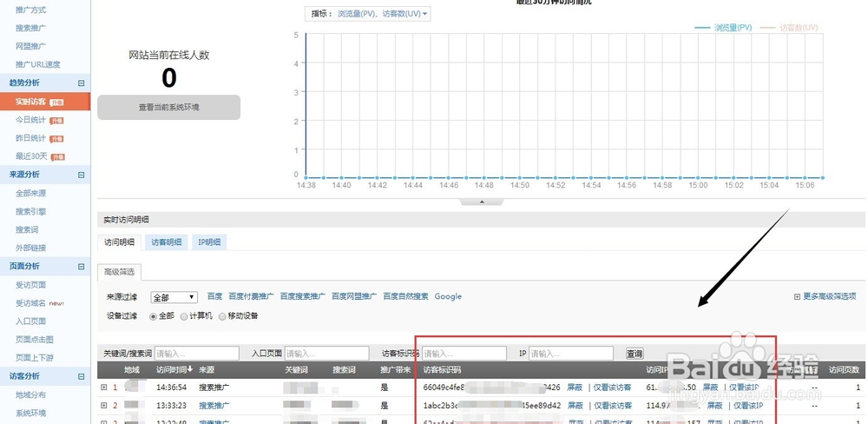This screenshot has height=424, width=868.
Task: Click 屏蔽 for visitor ID 66049c4fe
Action: click(x=575, y=388)
